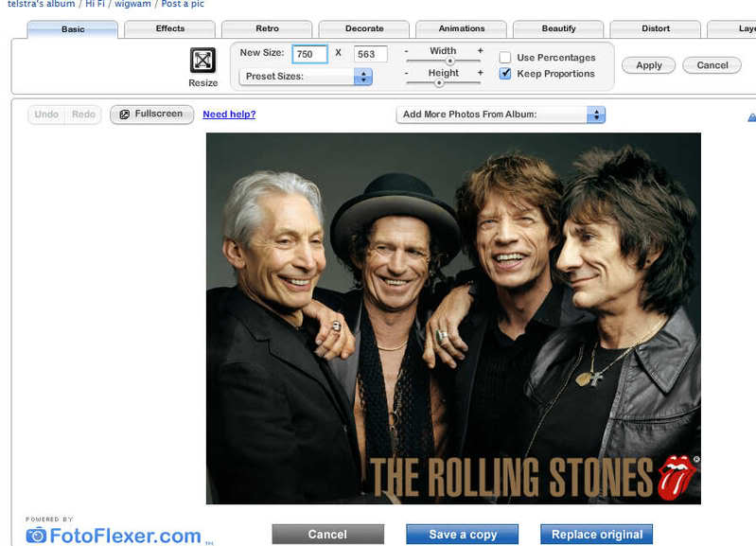This screenshot has height=546, width=756.
Task: Increase height with the plus sign
Action: click(481, 73)
